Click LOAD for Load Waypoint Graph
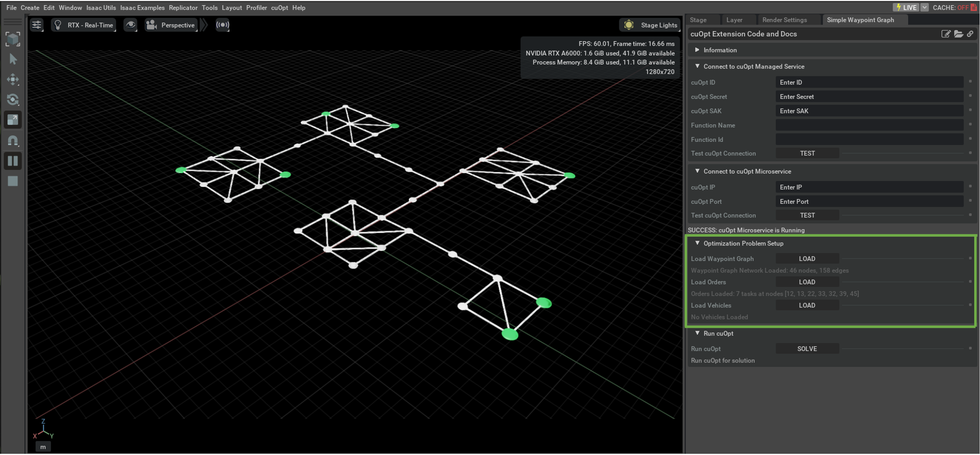The width and height of the screenshot is (980, 455). click(x=807, y=259)
